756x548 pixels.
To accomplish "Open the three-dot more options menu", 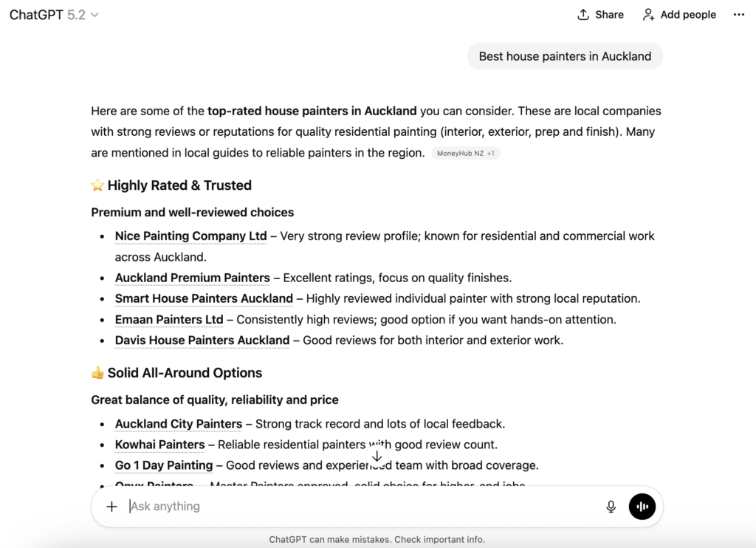I will [739, 15].
